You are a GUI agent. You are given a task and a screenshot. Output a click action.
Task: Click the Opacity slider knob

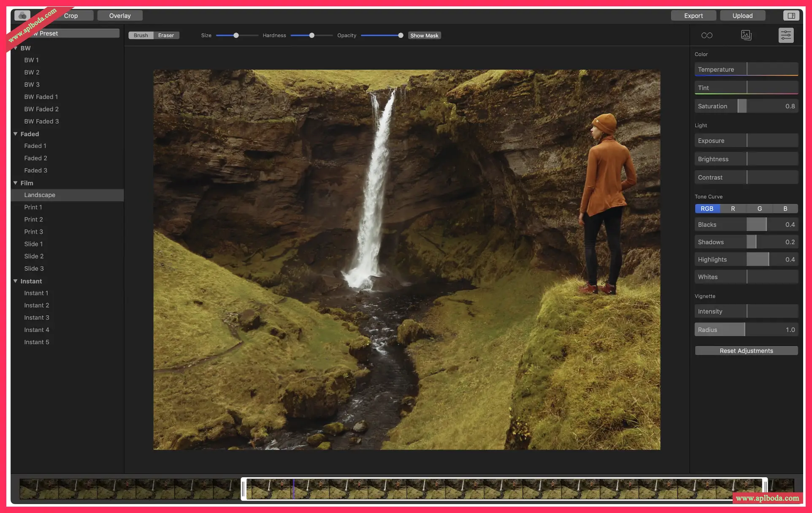(401, 35)
